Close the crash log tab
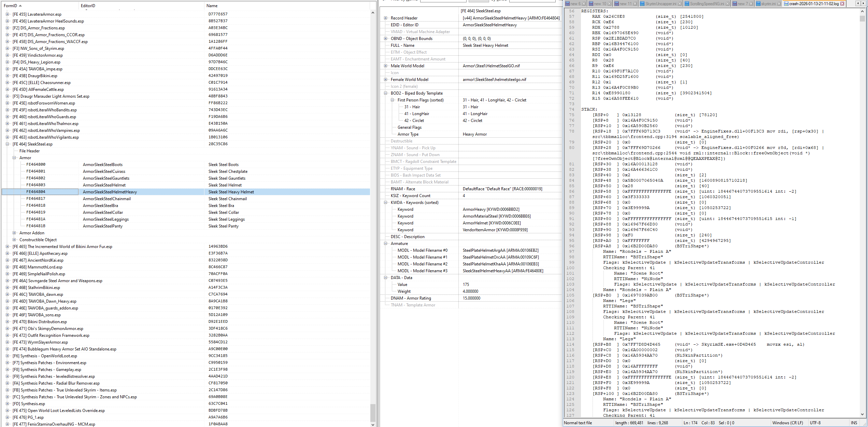Screen dimensions: 868x427 point(842,4)
